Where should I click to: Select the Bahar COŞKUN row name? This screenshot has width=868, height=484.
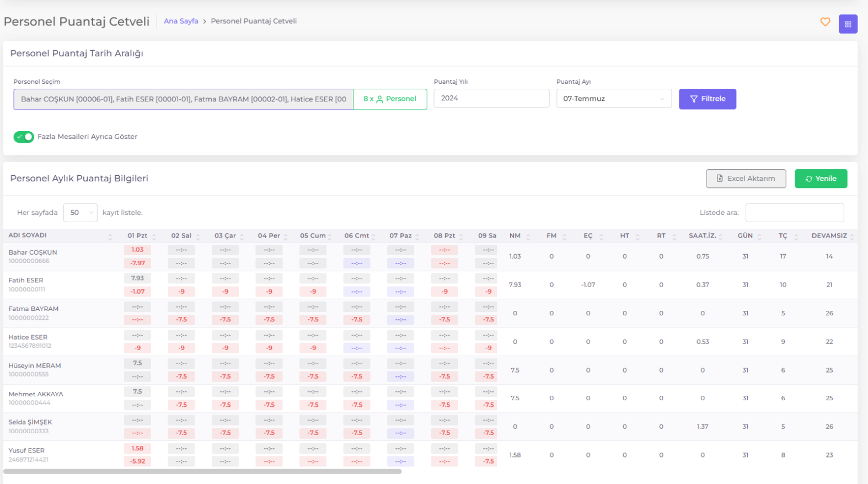tap(33, 252)
